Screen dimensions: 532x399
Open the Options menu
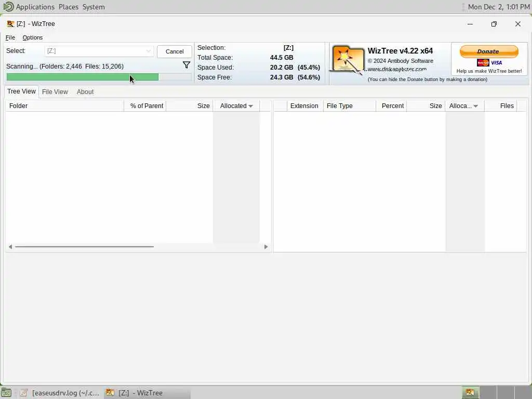[33, 37]
